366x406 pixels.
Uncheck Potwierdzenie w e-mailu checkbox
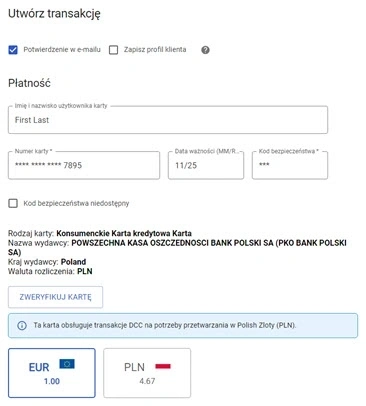[13, 50]
